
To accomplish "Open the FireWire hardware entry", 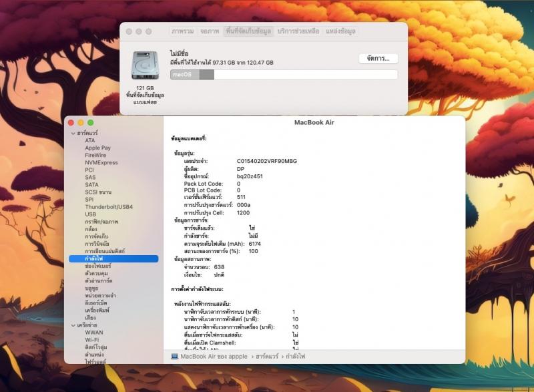I will coord(95,155).
